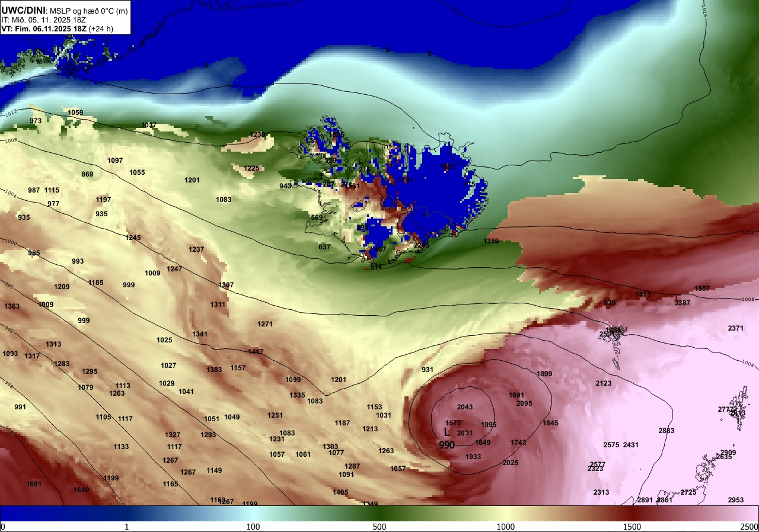759x532 pixels.
Task: Click the map value '2313'
Action: (x=601, y=492)
